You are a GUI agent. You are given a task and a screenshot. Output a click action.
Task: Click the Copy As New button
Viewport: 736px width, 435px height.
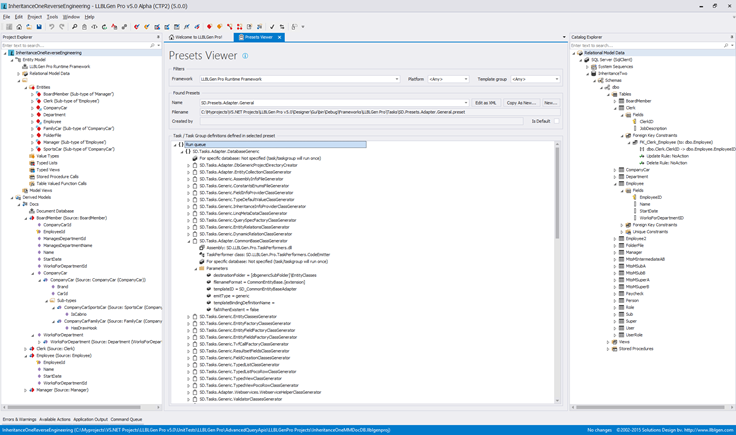click(521, 103)
